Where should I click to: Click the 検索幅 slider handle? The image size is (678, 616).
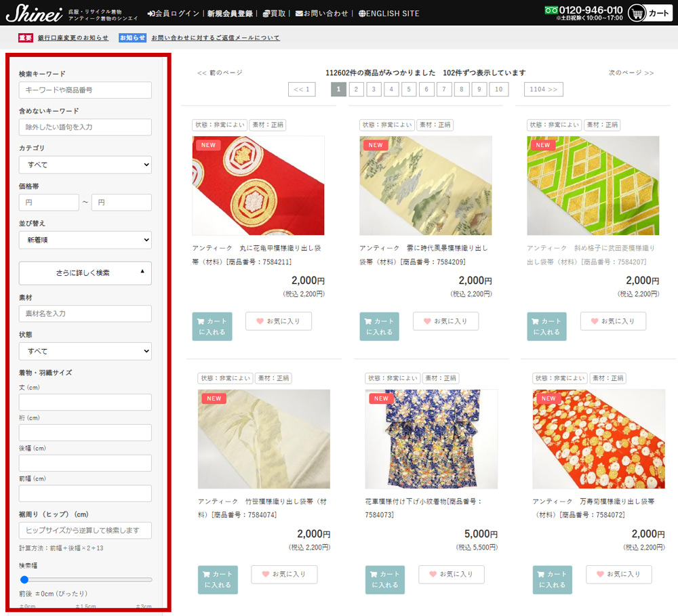[24, 579]
